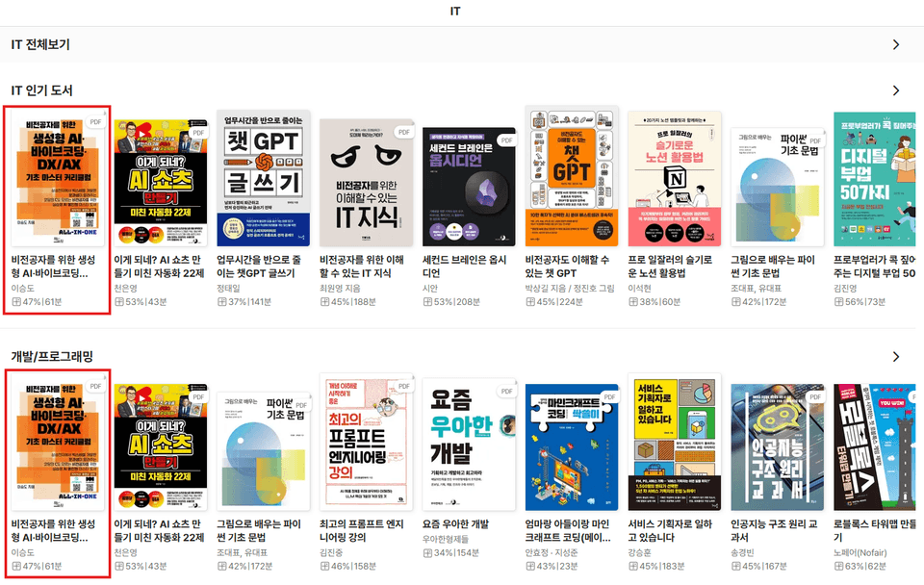924x585 pixels.
Task: Open the 챗GPT 글쓰기 book cover
Action: [x=264, y=178]
